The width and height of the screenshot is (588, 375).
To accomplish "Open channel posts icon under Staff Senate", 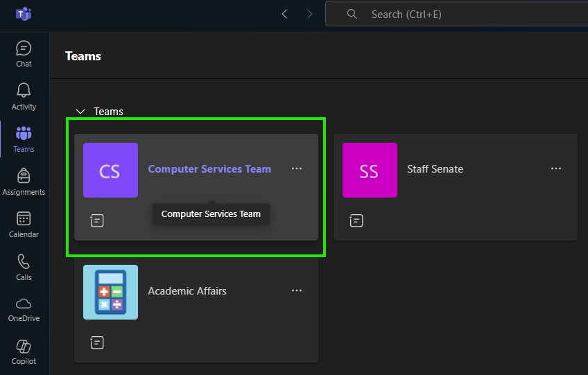I will point(356,220).
